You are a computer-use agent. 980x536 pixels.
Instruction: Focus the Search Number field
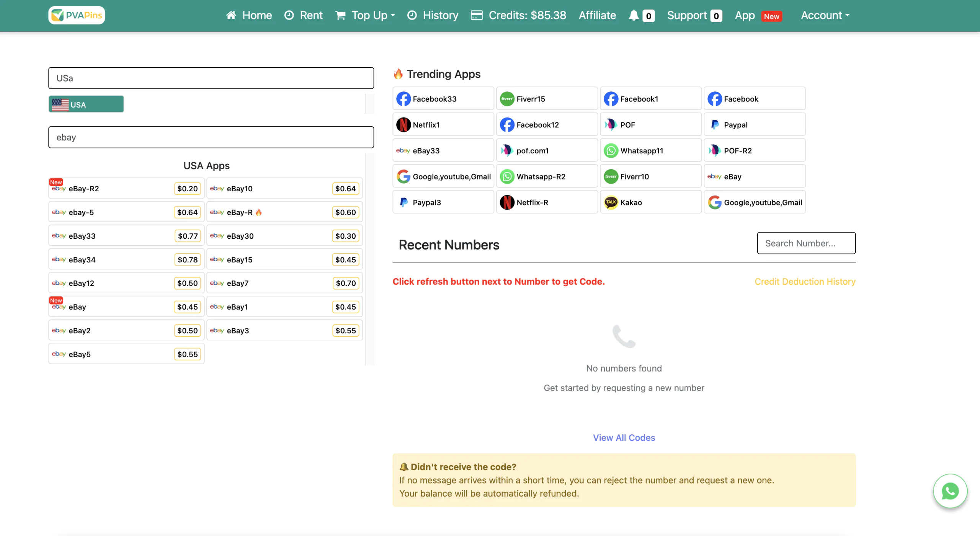806,243
